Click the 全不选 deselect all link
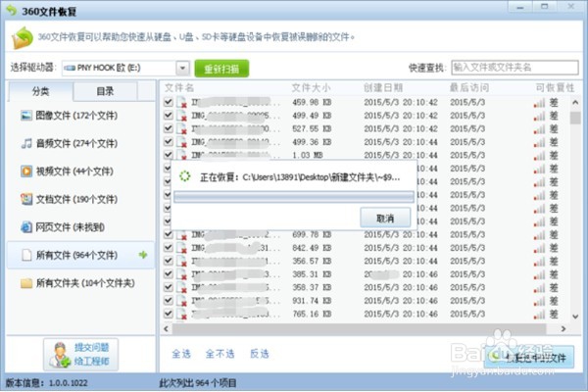 click(220, 354)
